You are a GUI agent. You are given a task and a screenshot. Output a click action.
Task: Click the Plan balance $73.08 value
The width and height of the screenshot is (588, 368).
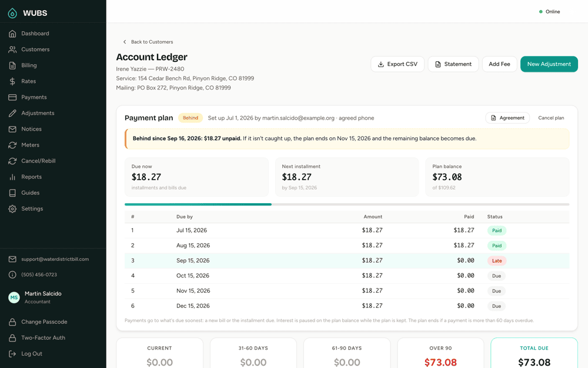[447, 177]
